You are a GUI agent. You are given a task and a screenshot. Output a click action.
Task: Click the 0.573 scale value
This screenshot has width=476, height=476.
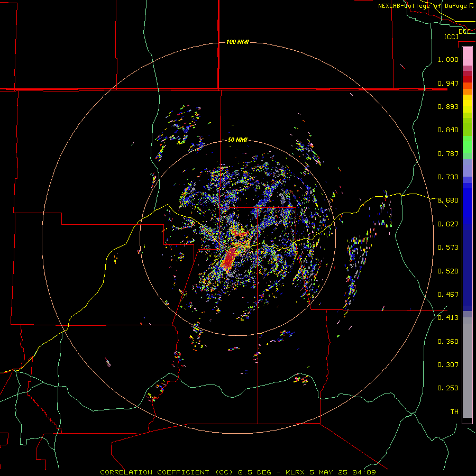(x=448, y=248)
